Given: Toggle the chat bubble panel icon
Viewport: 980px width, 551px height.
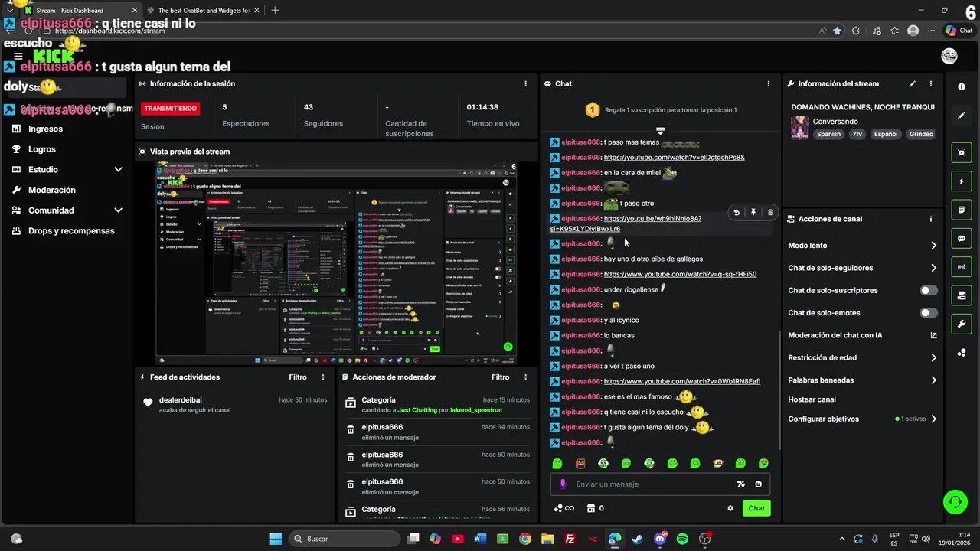Looking at the screenshot, I should pyautogui.click(x=962, y=238).
